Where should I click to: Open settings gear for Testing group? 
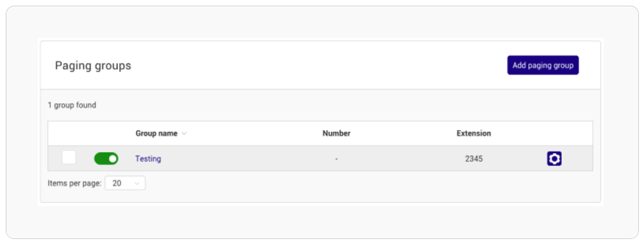click(554, 159)
